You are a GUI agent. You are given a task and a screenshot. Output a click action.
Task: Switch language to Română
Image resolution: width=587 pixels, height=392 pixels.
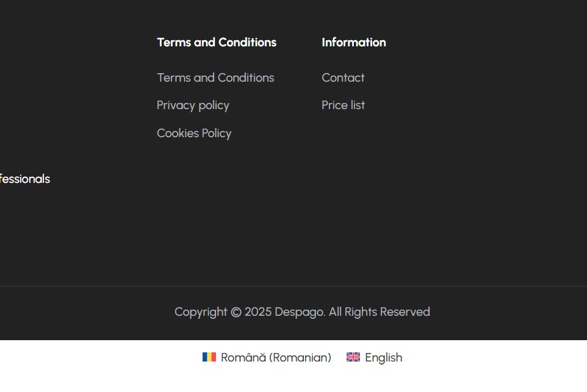point(267,357)
